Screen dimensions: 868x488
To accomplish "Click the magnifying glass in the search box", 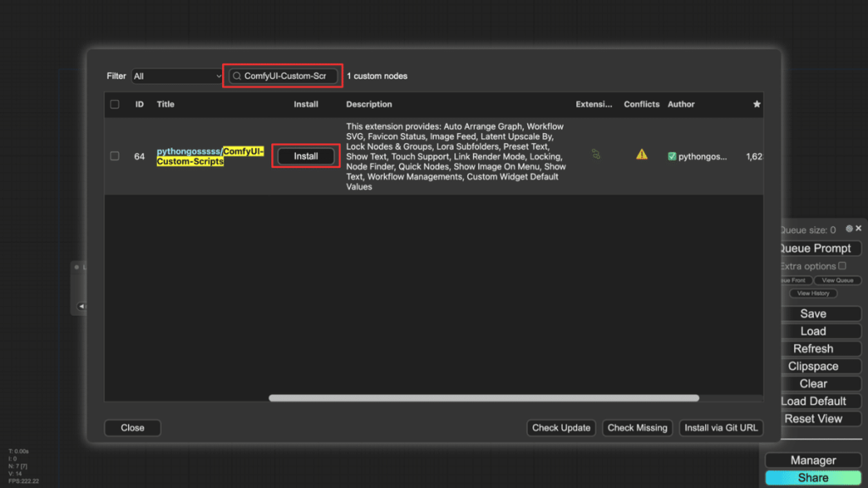I will [x=236, y=75].
